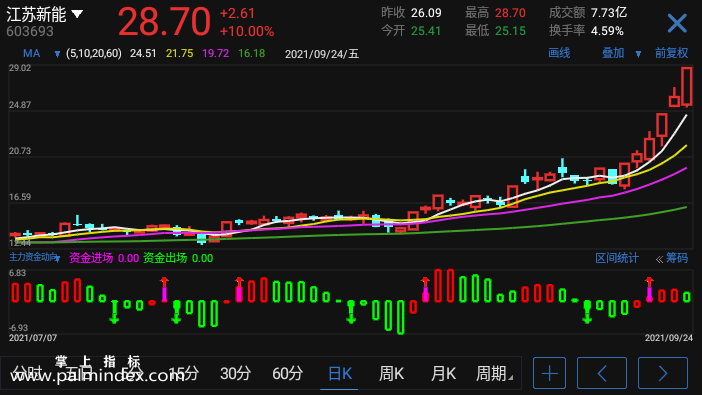The height and width of the screenshot is (395, 702).
Task: Switch to the 日K tab
Action: click(x=339, y=373)
